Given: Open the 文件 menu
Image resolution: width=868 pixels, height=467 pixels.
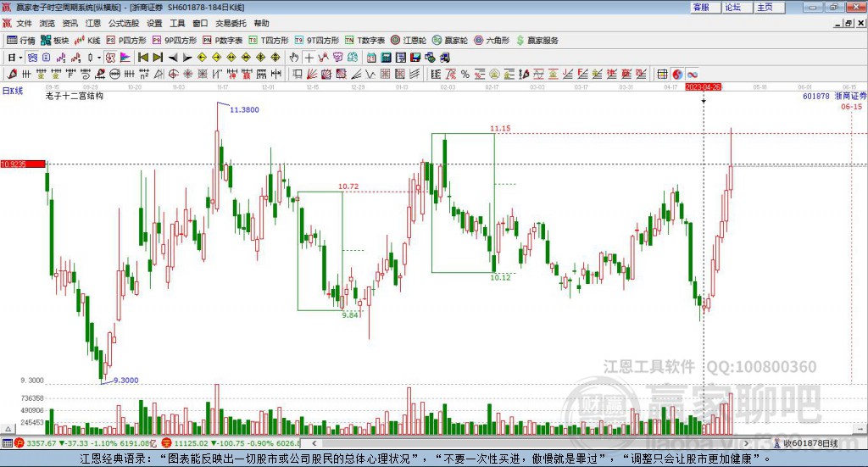Looking at the screenshot, I should 24,23.
